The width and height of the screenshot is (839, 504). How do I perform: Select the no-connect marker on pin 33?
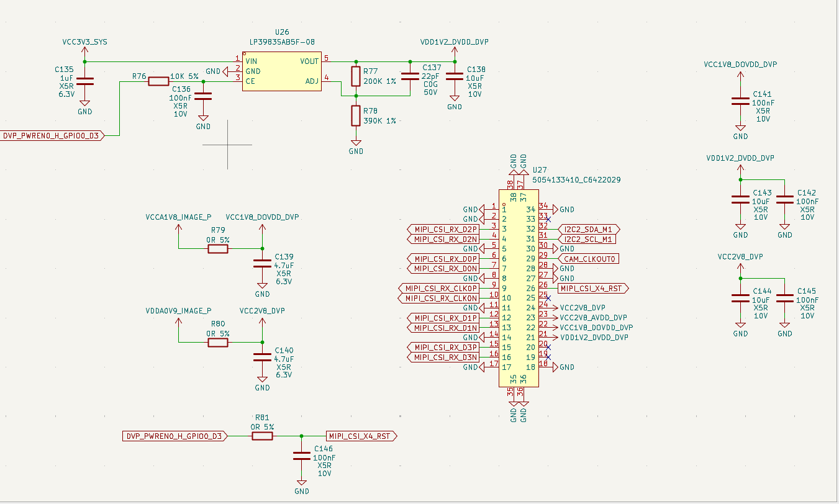tap(548, 219)
